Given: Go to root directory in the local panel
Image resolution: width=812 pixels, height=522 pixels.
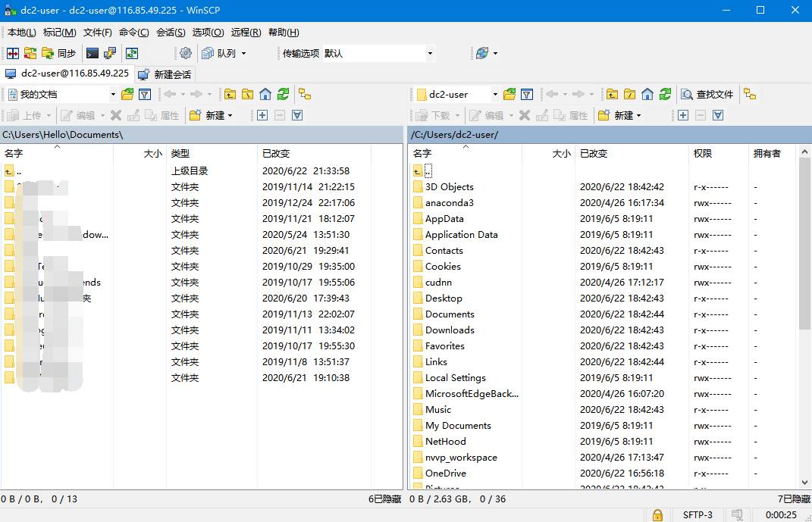Looking at the screenshot, I should 247,94.
